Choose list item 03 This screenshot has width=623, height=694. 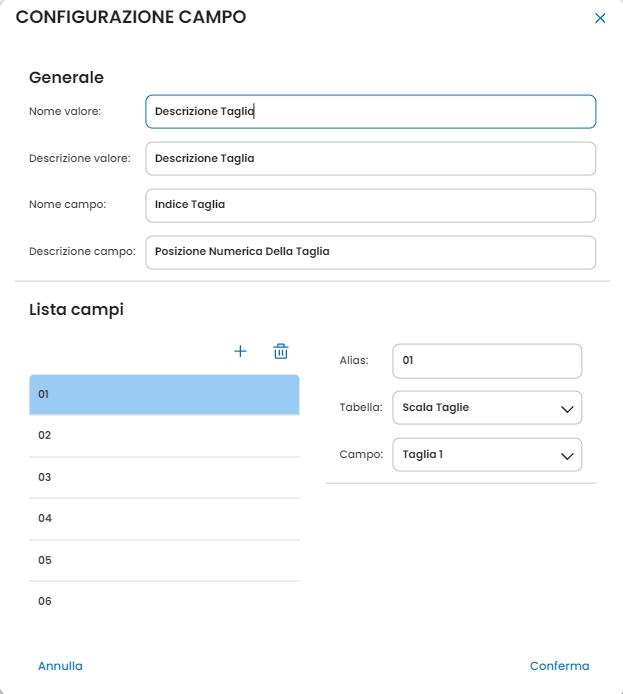(x=164, y=477)
